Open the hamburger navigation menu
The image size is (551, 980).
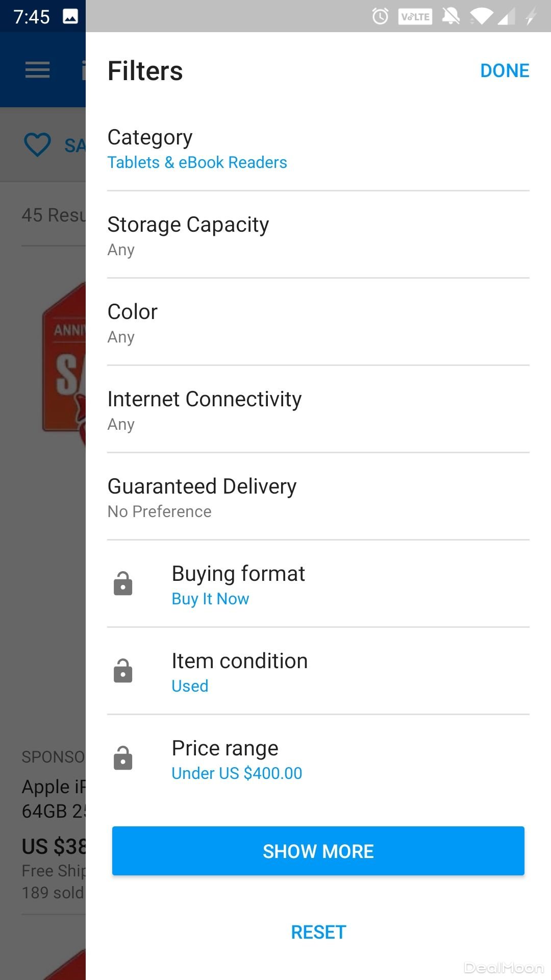37,70
